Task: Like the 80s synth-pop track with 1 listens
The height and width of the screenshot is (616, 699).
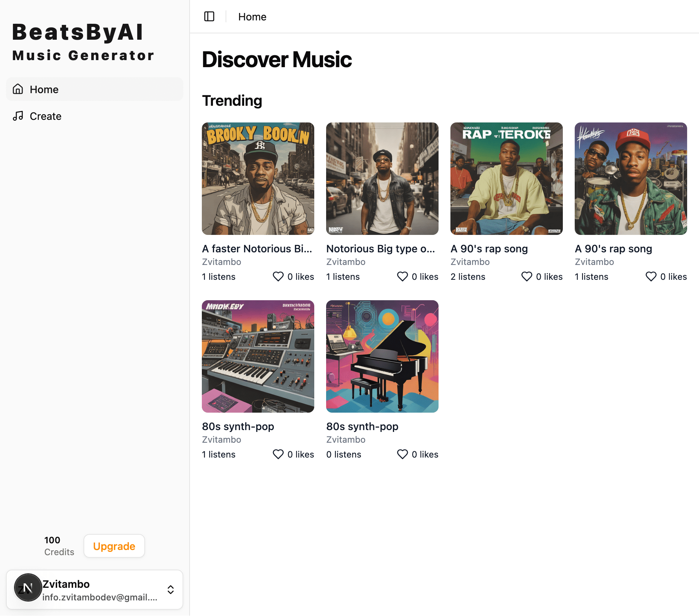Action: 278,454
